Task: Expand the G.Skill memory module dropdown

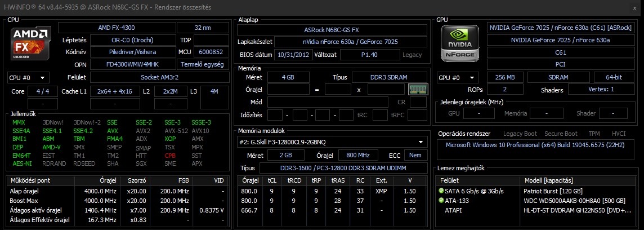Action: [331, 142]
